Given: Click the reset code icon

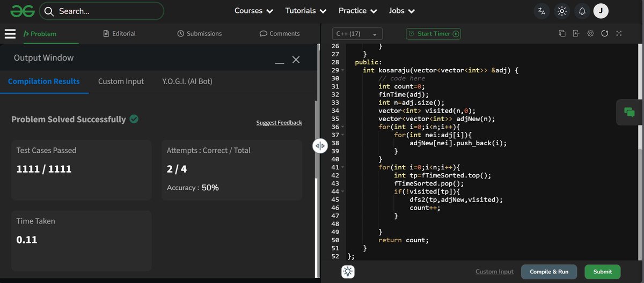Looking at the screenshot, I should 604,33.
